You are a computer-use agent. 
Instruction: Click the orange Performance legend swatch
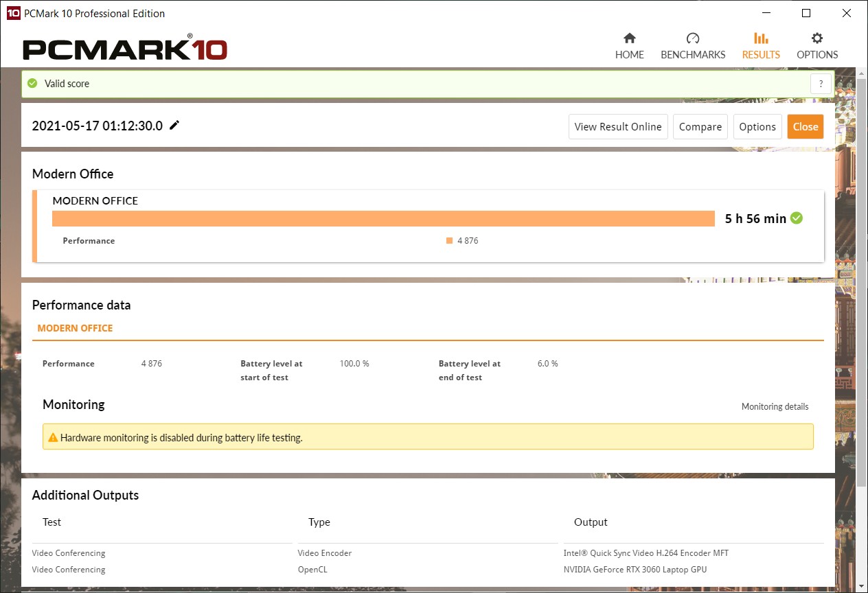coord(449,241)
